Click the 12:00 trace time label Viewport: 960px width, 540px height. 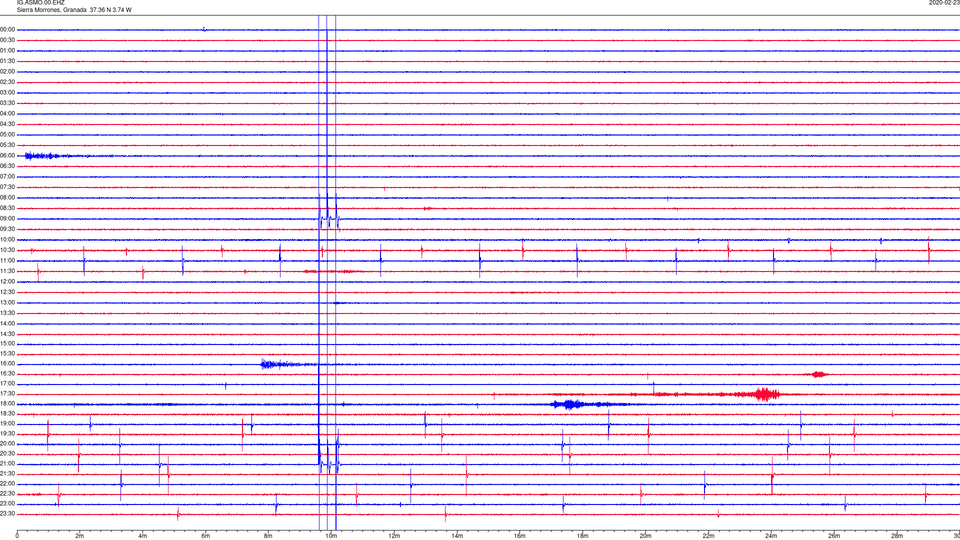(x=7, y=282)
